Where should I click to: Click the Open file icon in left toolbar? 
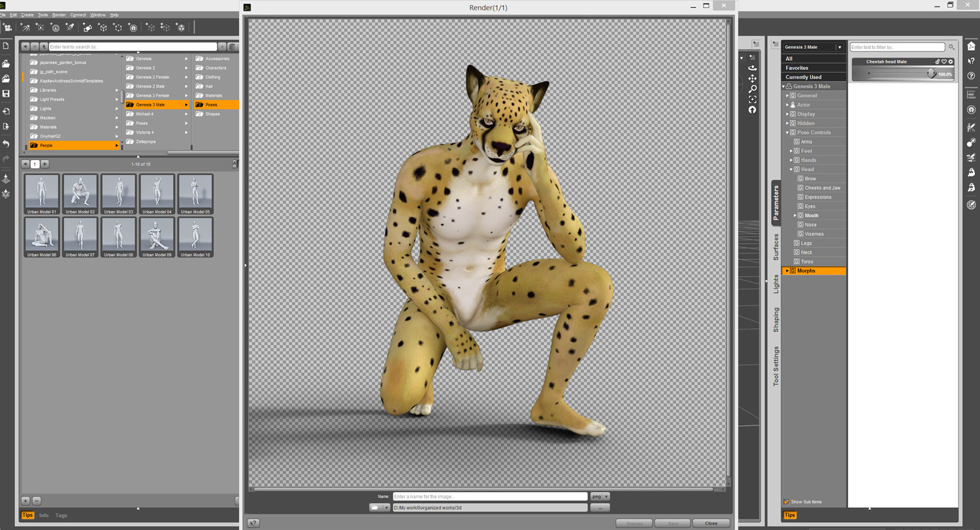coord(6,63)
